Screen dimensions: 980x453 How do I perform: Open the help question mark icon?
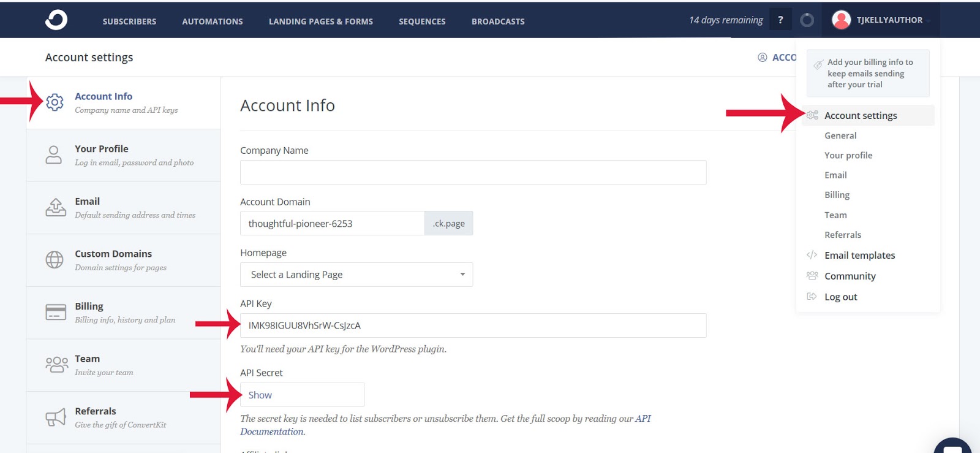click(780, 20)
